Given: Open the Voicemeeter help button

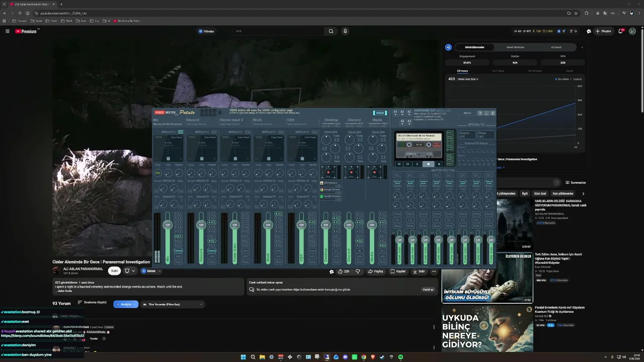Looking at the screenshot, I should (x=480, y=113).
